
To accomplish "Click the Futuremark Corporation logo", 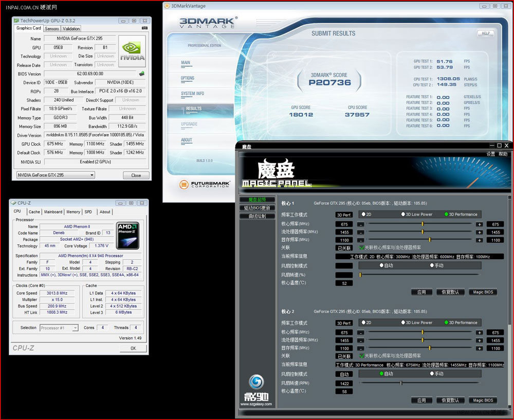I will (x=205, y=184).
